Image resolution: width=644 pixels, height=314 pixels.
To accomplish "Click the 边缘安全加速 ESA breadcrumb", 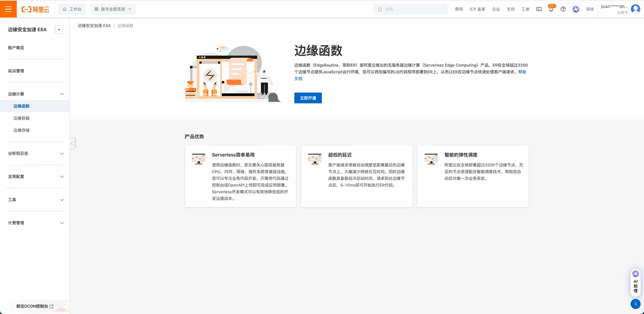I will 94,26.
